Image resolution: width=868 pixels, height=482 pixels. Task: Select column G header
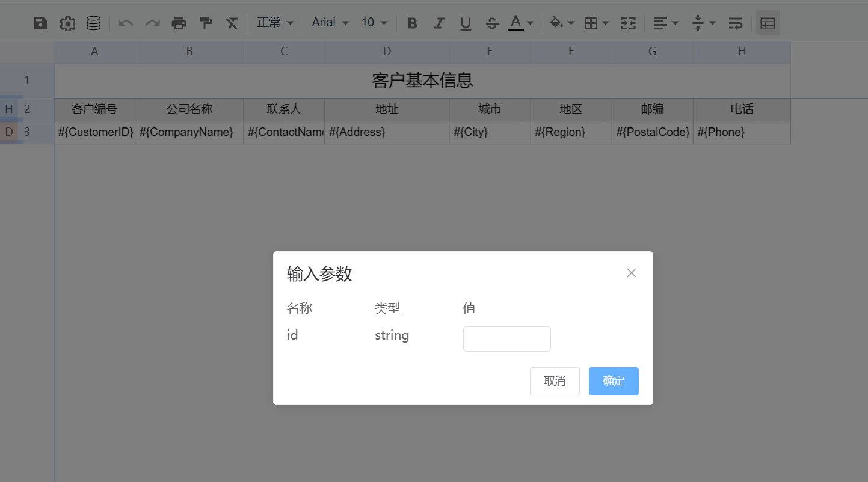coord(652,52)
